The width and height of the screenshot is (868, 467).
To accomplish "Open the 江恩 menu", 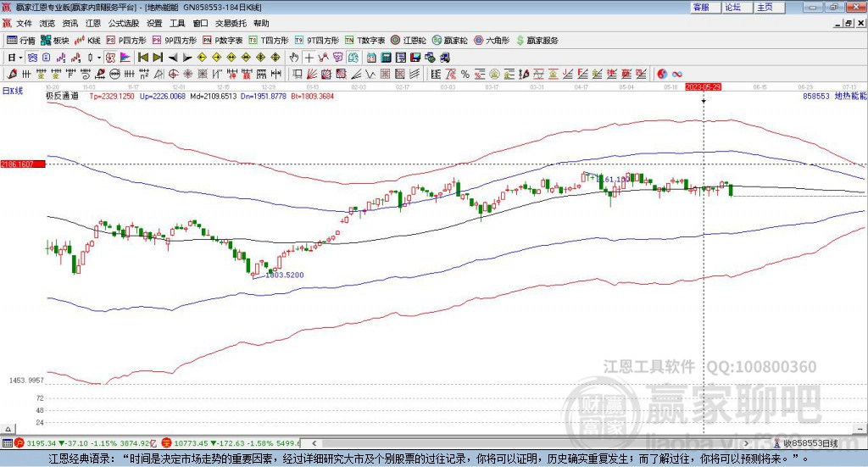I will pyautogui.click(x=93, y=23).
